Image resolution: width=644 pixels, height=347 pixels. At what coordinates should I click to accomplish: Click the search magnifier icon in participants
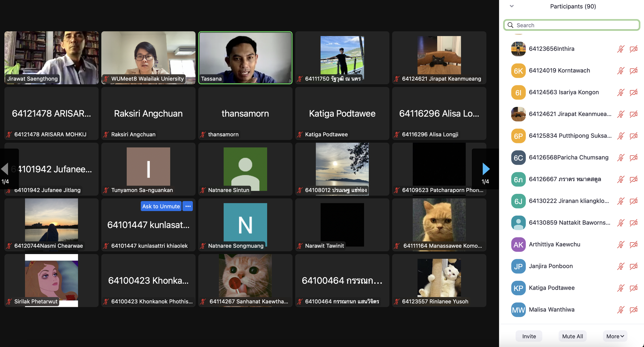point(511,25)
